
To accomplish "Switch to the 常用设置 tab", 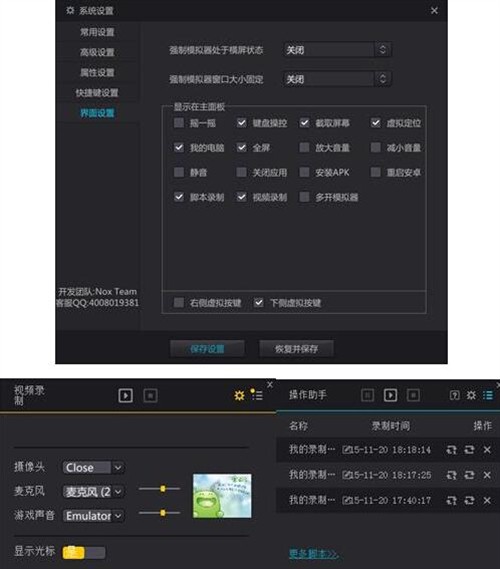I will point(97,32).
